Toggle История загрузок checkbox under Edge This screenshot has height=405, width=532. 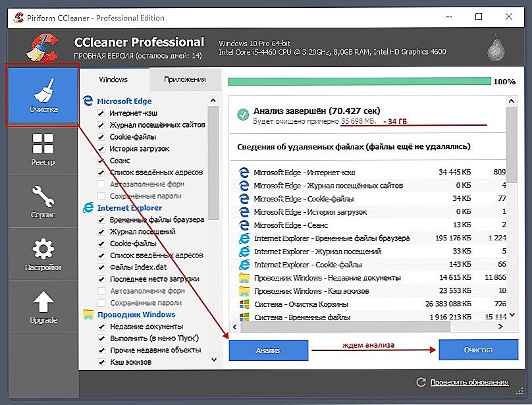click(101, 149)
